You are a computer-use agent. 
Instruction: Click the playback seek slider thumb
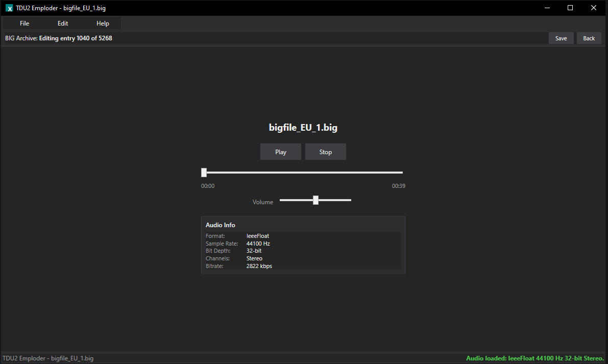pyautogui.click(x=204, y=173)
